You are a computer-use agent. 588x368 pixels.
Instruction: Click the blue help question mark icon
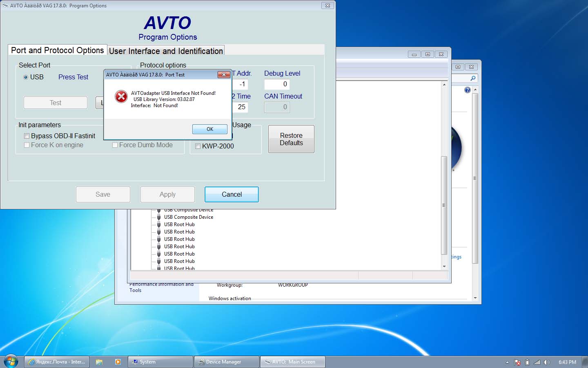[x=468, y=90]
